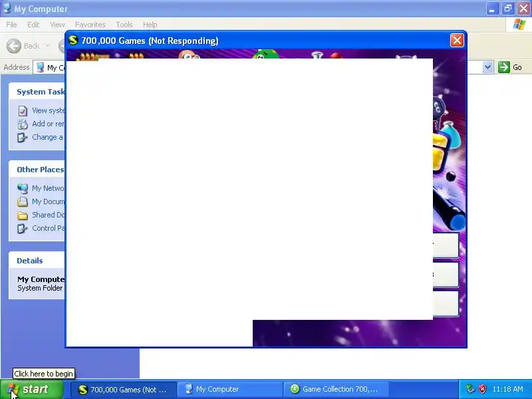Click the My Network Places icon

tap(23, 188)
